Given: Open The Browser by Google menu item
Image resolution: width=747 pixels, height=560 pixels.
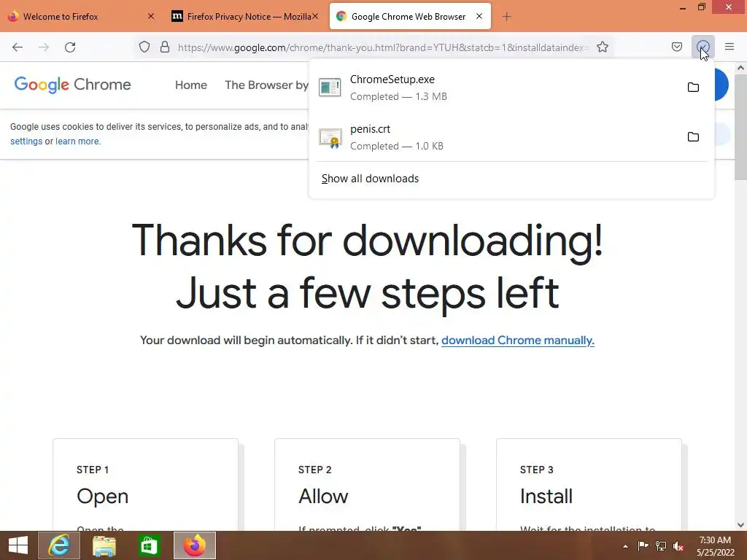Looking at the screenshot, I should pos(267,85).
